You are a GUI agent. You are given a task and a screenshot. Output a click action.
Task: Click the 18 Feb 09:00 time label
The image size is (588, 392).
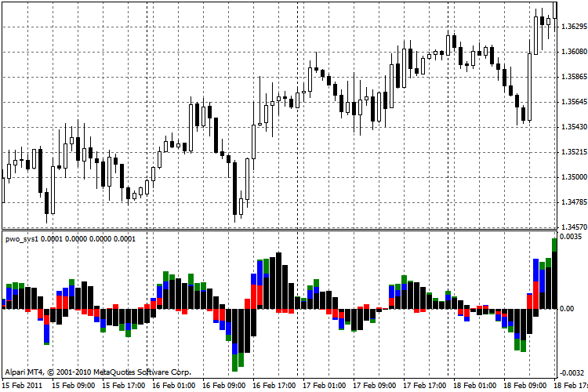[524, 385]
